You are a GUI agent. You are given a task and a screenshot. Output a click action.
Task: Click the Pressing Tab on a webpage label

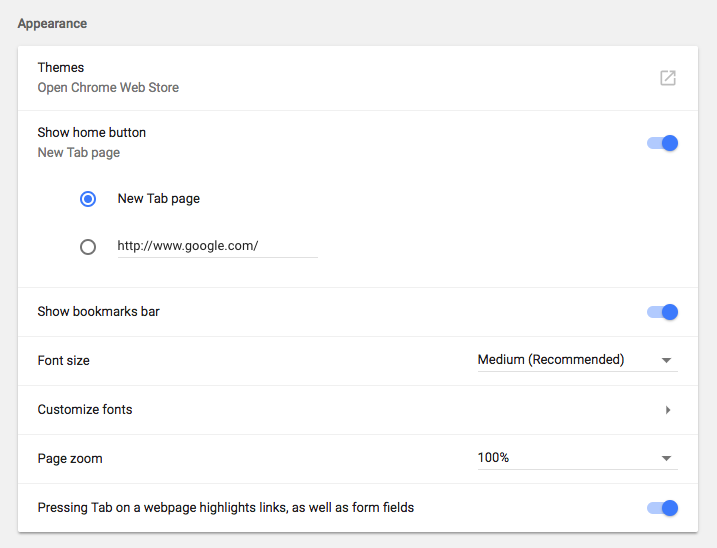pyautogui.click(x=225, y=508)
